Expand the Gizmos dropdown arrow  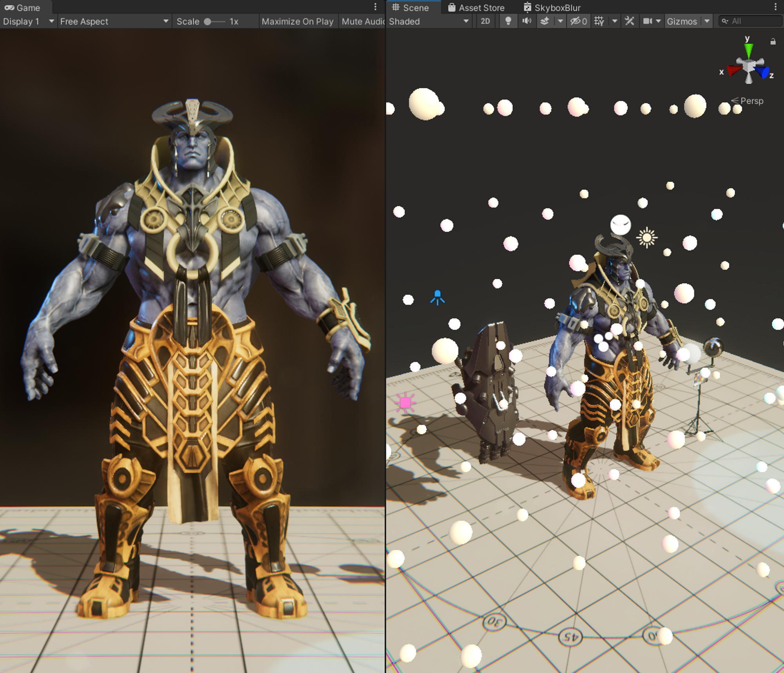coord(707,21)
